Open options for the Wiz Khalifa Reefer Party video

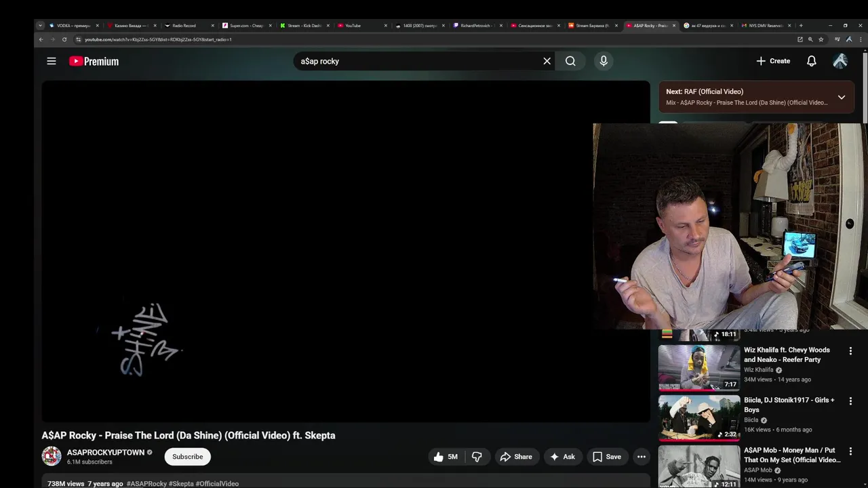coord(850,351)
